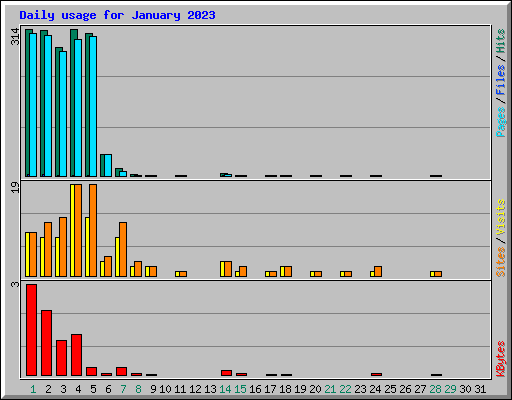Image resolution: width=512 pixels, height=400 pixels.
Task: Click the day '3' label on the x-axis
Action: point(63,389)
